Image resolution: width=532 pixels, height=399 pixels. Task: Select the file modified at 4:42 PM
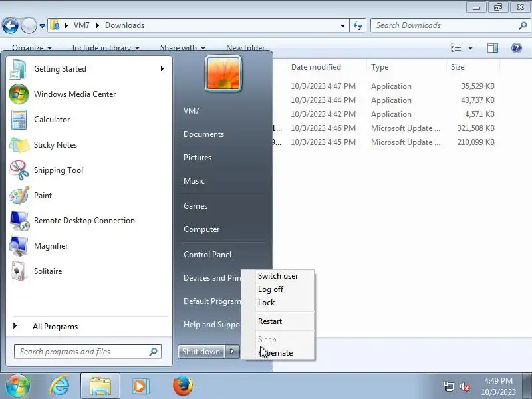[387, 114]
